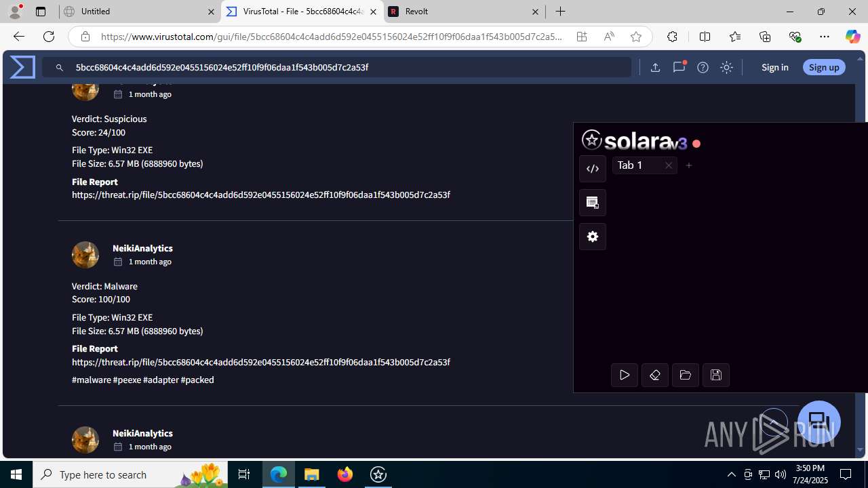Screen dimensions: 868x488
Task: Open the Solara script hub list icon
Action: pyautogui.click(x=593, y=203)
